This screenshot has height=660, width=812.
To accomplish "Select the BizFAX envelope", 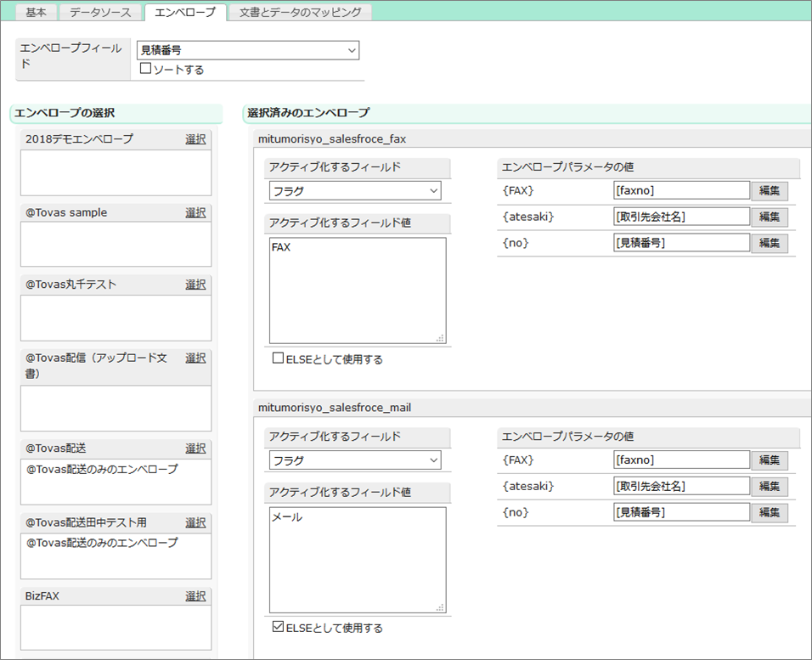I will [195, 596].
